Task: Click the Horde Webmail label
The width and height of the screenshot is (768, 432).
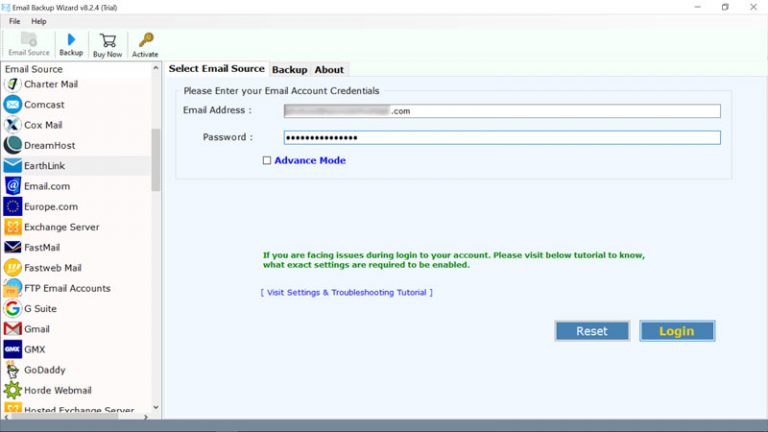Action: click(58, 390)
